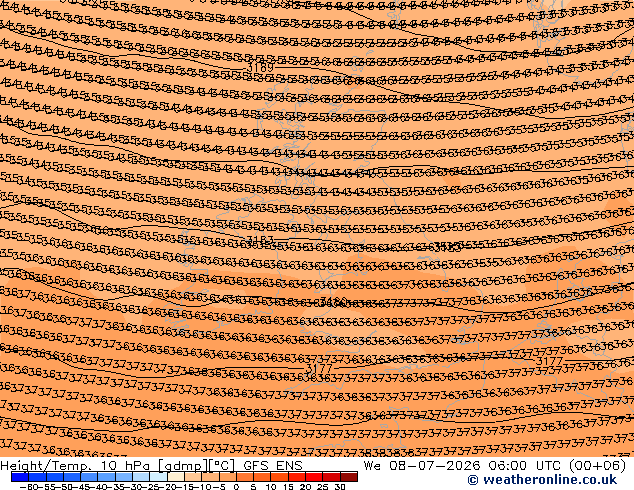Open the weatheronline.co.uk copyright link

[542, 480]
